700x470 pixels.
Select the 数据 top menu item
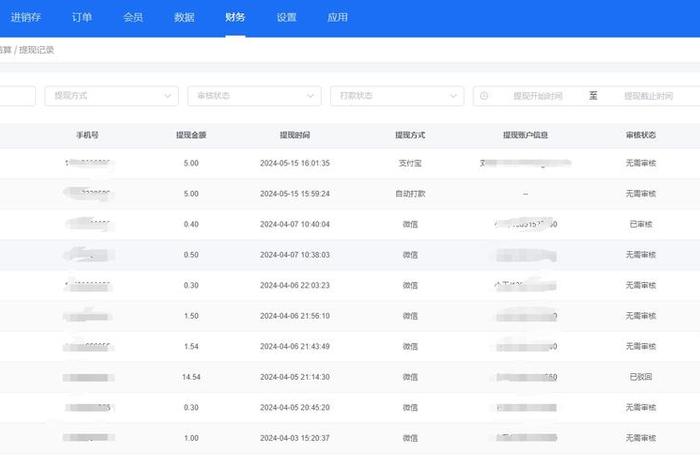tap(184, 18)
